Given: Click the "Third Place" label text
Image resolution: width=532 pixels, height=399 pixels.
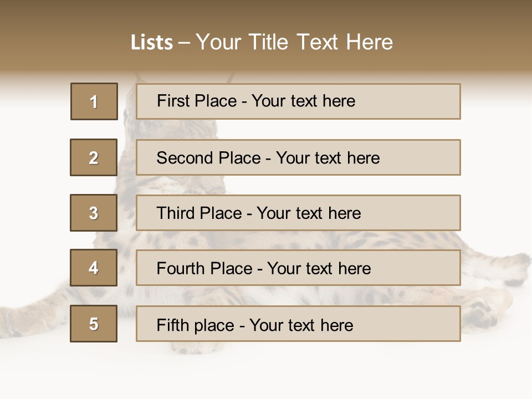Looking at the screenshot, I should click(199, 213).
